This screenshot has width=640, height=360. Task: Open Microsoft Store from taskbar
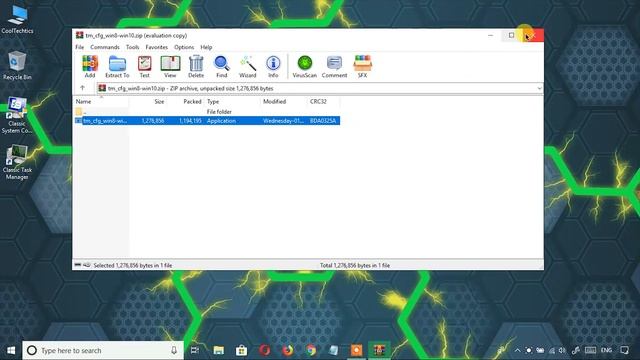click(x=242, y=350)
